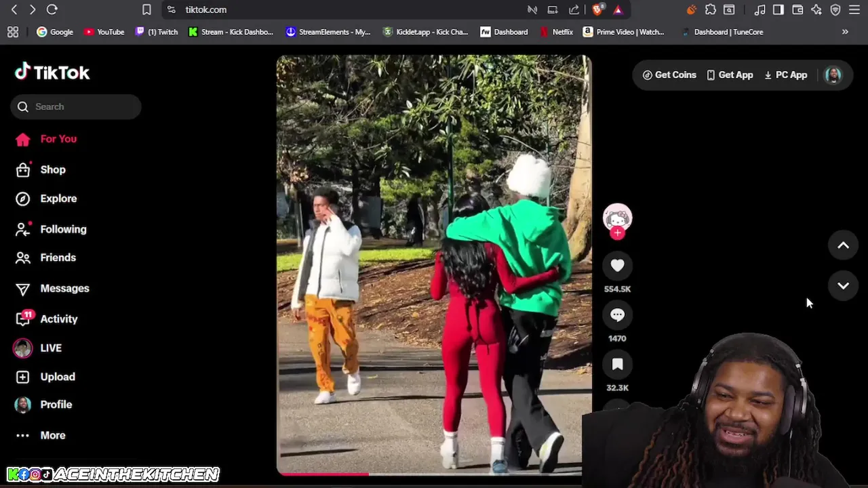Follow the creator with the red plus button
The width and height of the screenshot is (868, 488).
617,233
